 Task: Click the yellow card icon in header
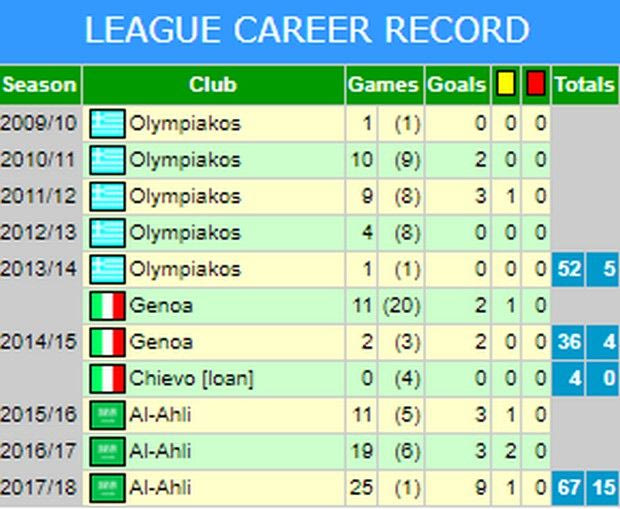tap(505, 85)
